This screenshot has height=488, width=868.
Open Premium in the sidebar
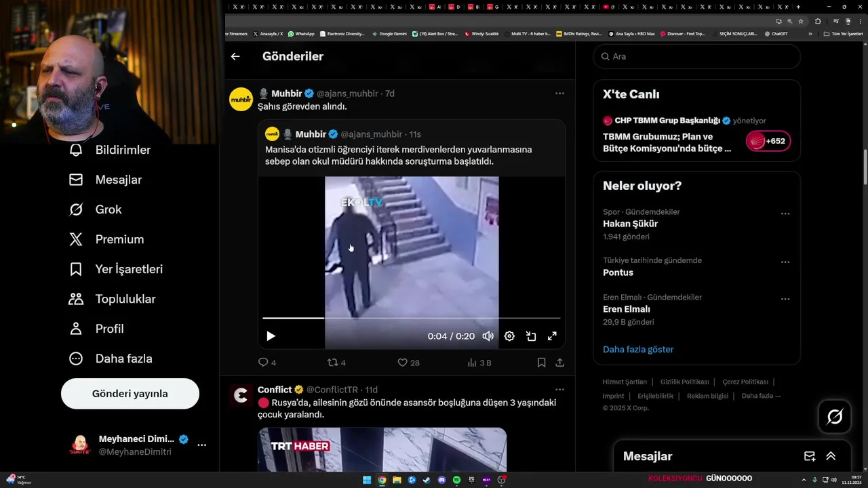(x=106, y=239)
